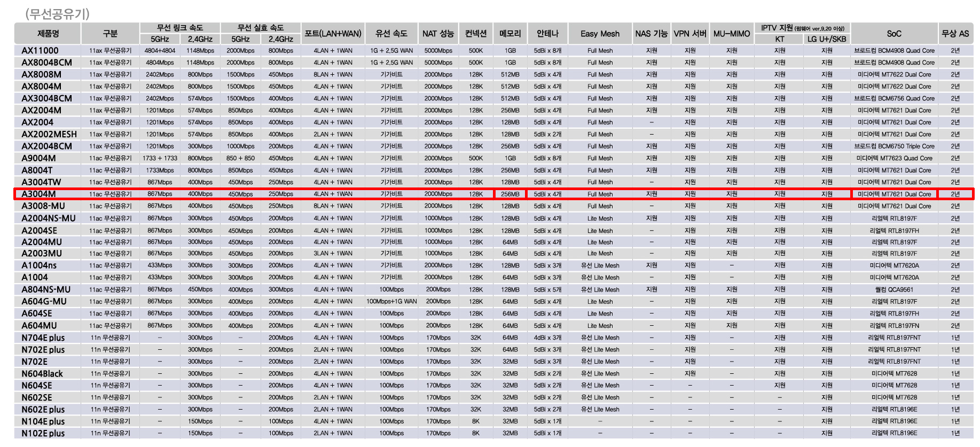Select the 컨넥션 column header
Viewport: 980px width, 447px height.
pyautogui.click(x=475, y=33)
